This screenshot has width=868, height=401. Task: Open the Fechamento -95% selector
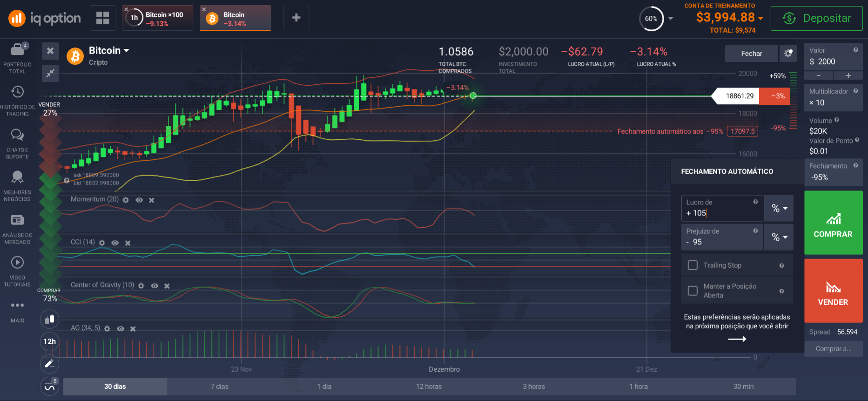(x=833, y=172)
